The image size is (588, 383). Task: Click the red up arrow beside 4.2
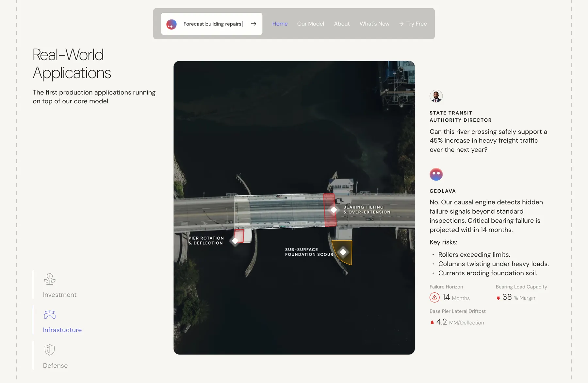click(432, 322)
